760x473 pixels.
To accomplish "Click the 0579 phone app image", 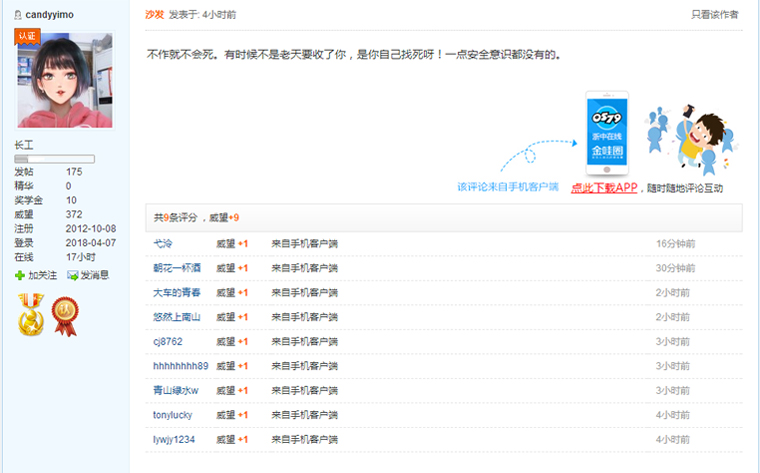I will point(607,133).
